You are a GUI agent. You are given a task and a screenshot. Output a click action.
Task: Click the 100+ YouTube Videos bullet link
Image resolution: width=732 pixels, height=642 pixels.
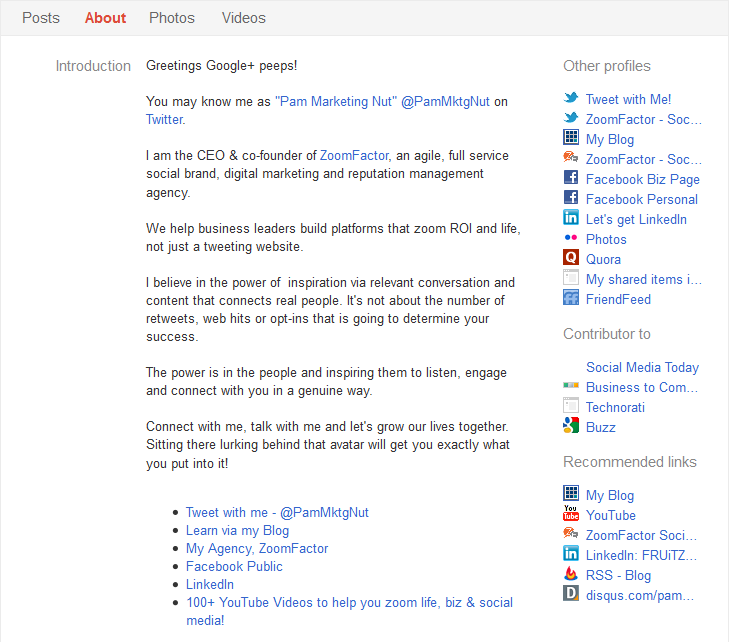click(x=349, y=603)
